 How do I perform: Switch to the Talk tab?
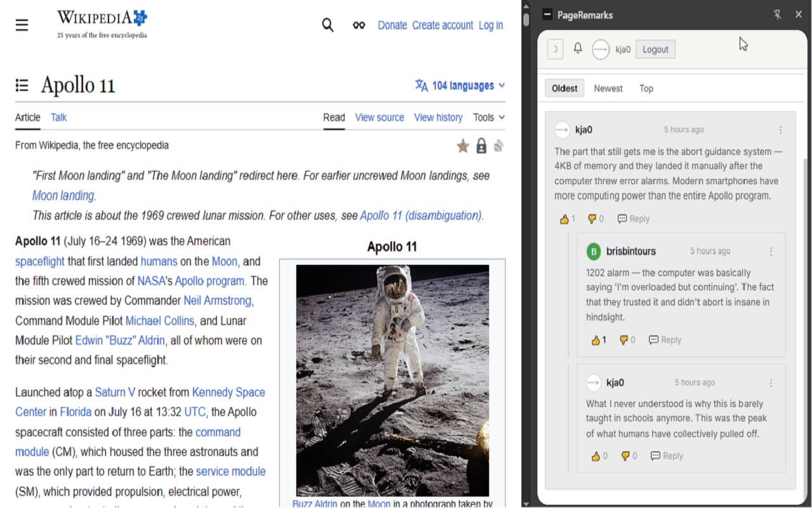click(x=58, y=117)
